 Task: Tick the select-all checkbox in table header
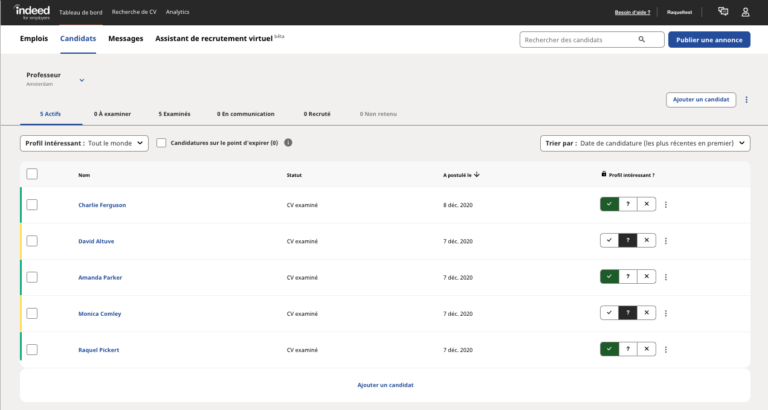(32, 174)
